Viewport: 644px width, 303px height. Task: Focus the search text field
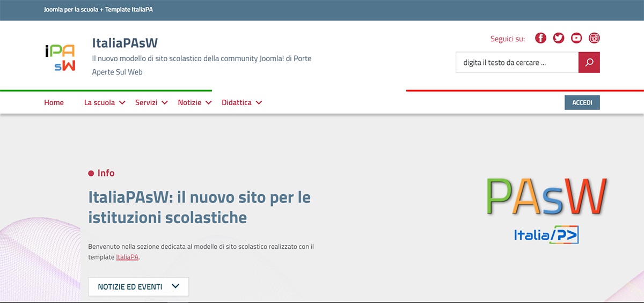tap(517, 62)
